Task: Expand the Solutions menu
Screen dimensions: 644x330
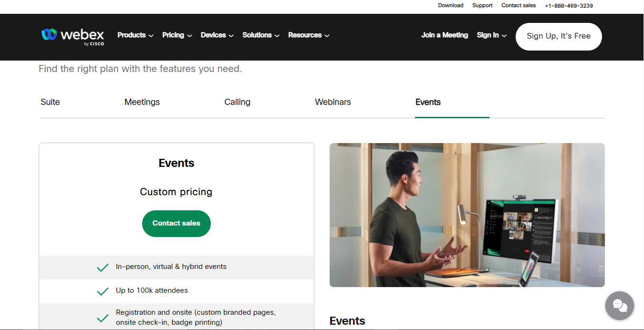Action: tap(261, 35)
